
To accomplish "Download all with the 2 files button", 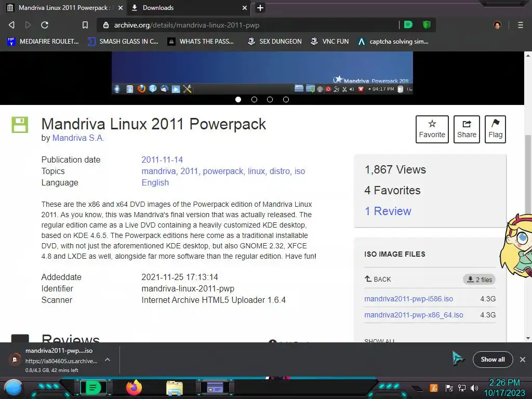I will 480,280.
